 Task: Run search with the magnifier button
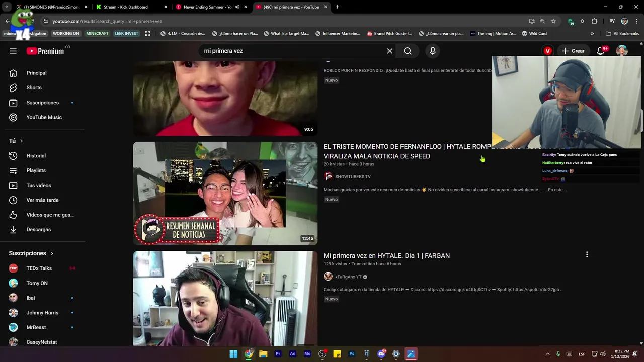point(408,51)
